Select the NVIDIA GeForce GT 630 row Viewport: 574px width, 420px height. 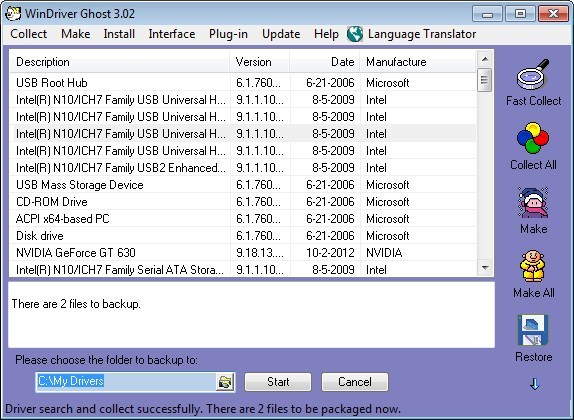243,253
